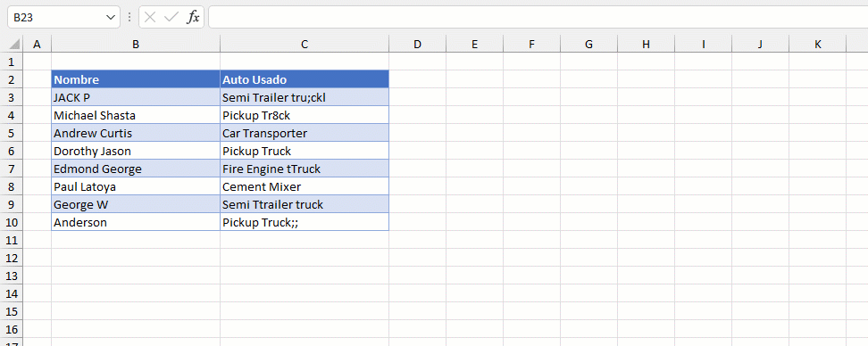868x346 pixels.
Task: Select the cell with Semi Trailer tru;ckl
Action: 305,97
